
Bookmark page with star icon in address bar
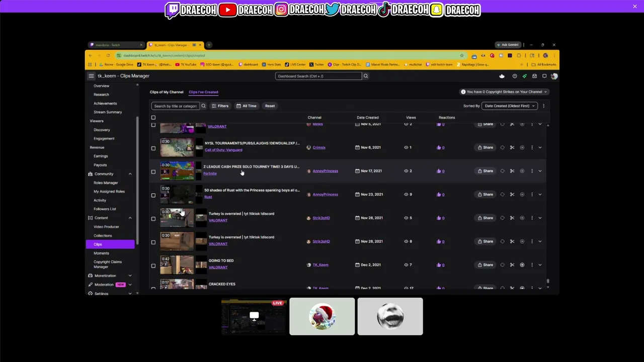click(461, 55)
